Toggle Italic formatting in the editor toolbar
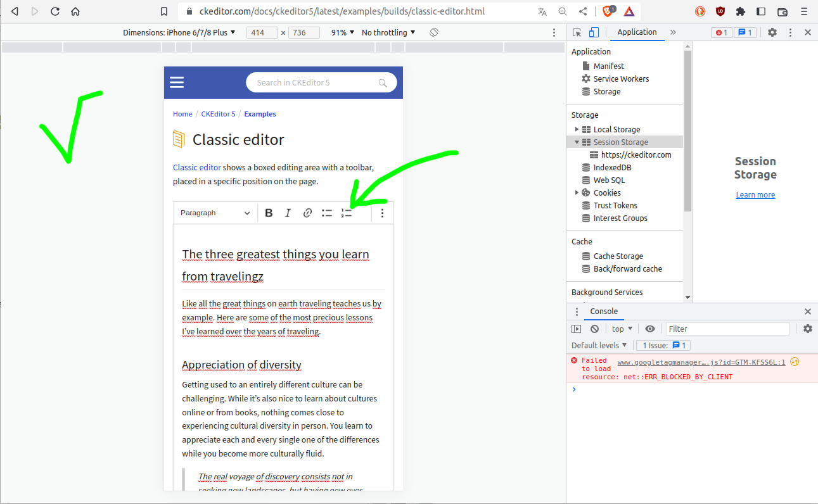The width and height of the screenshot is (818, 504). [x=288, y=213]
